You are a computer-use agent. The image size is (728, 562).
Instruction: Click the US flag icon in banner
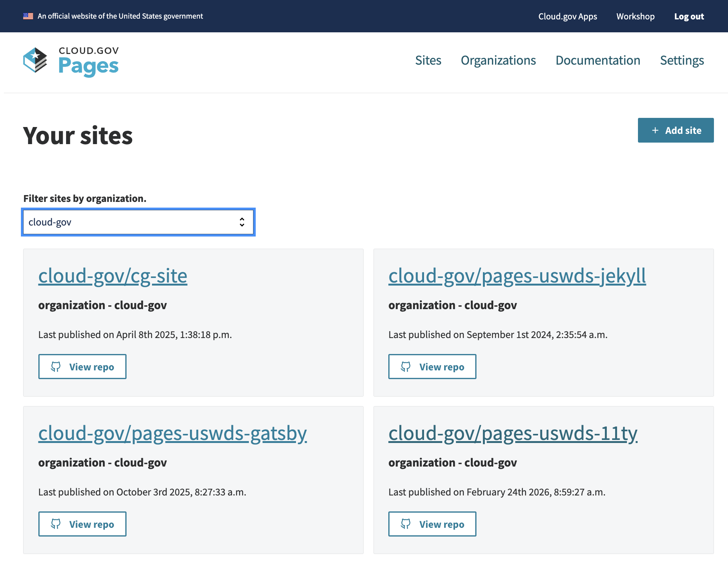click(x=28, y=16)
